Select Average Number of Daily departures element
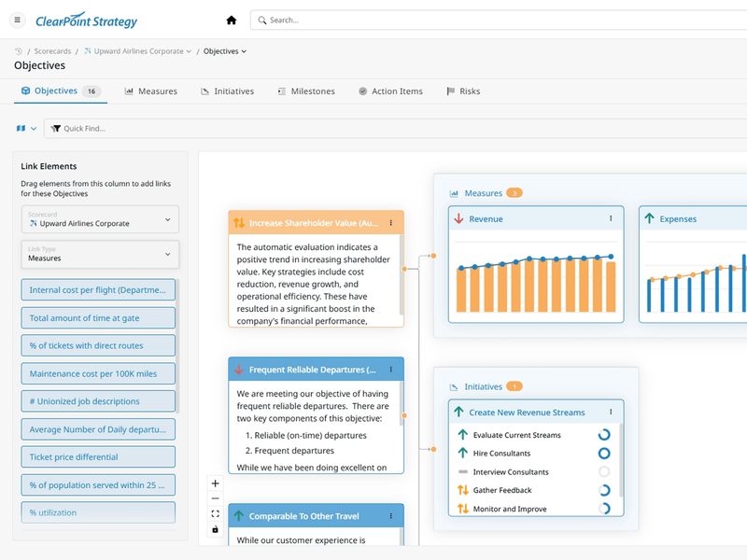Image resolution: width=747 pixels, height=560 pixels. (98, 429)
